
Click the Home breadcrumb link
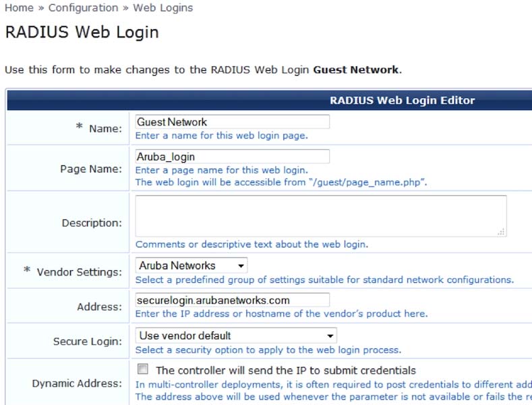pyautogui.click(x=19, y=7)
